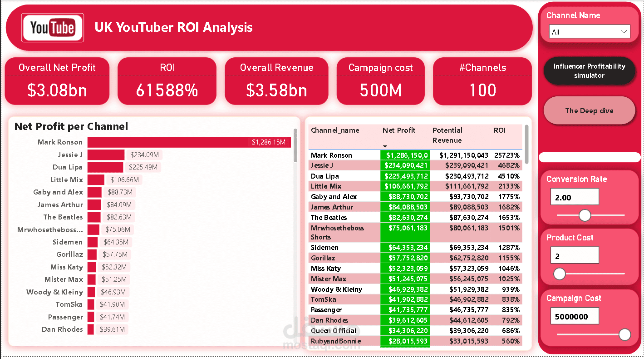
Task: Click Gaby and Alex revenue $93,730,702
Action: (469, 197)
